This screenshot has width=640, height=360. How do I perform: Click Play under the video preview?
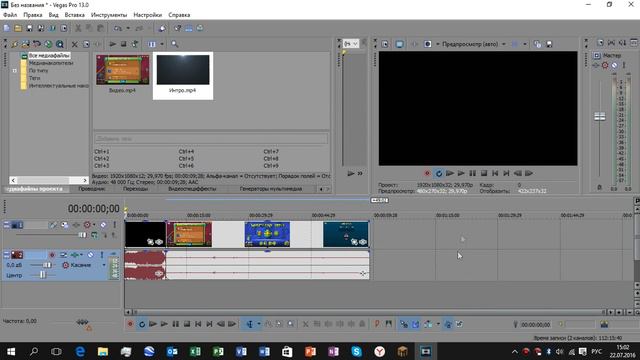pos(461,173)
